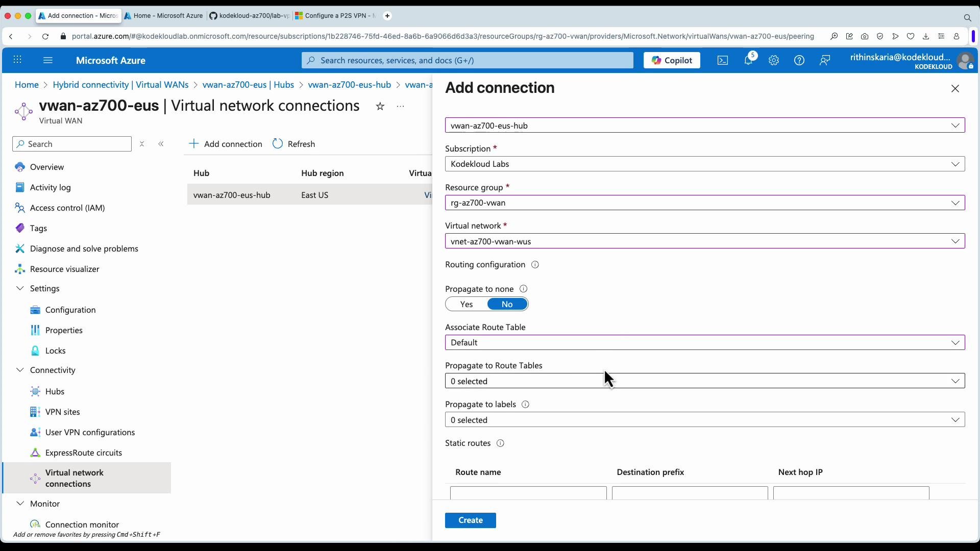Collapse the Settings section
980x551 pixels.
[20, 288]
